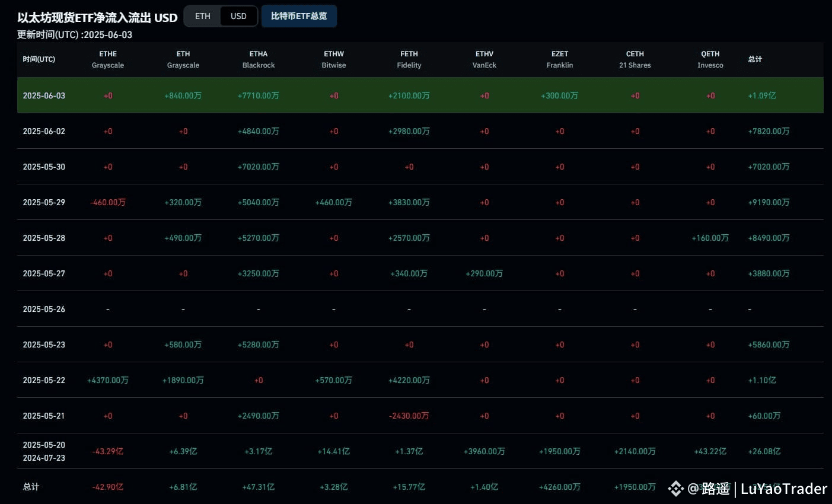Click +1890.00万 Grayscale ETH value
The image size is (832, 504).
183,380
